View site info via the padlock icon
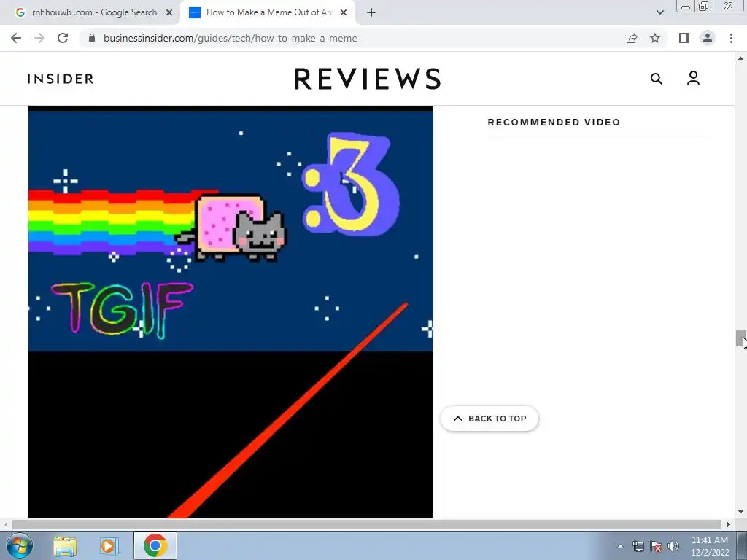The height and width of the screenshot is (560, 747). pyautogui.click(x=92, y=38)
